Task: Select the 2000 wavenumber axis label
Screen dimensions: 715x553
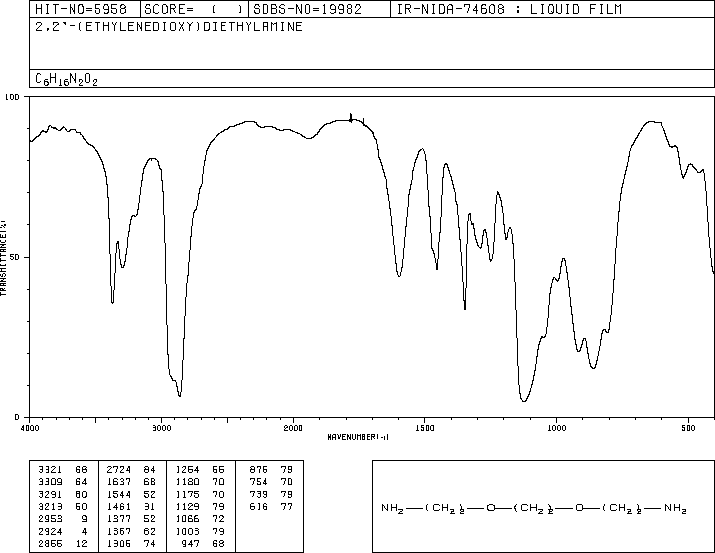Action: click(x=293, y=428)
